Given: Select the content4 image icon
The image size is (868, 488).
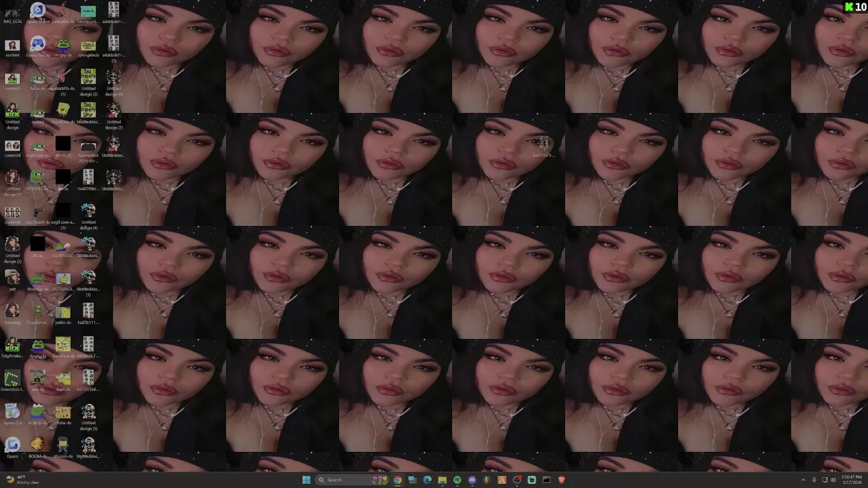Looking at the screenshot, I should (12, 147).
